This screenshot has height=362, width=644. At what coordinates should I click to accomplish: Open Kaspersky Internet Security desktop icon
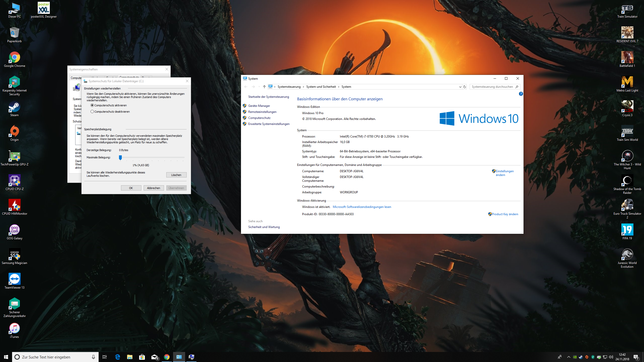(14, 85)
